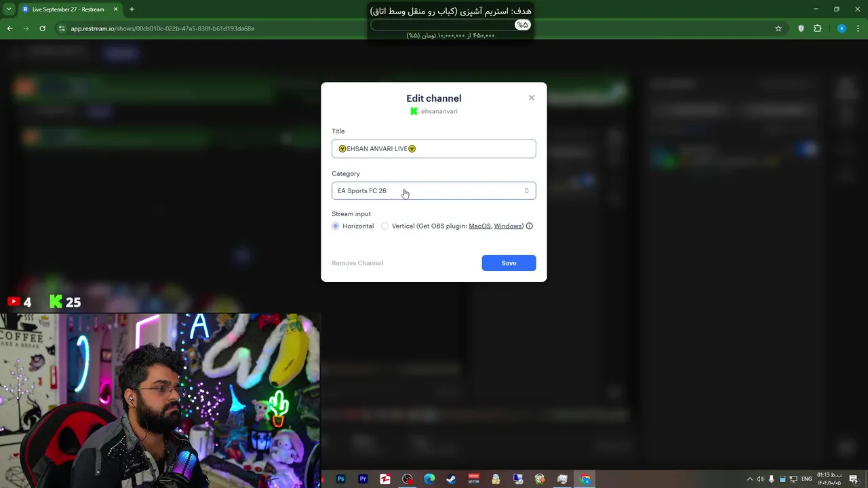
Task: View site information icon in address bar
Action: point(61,28)
